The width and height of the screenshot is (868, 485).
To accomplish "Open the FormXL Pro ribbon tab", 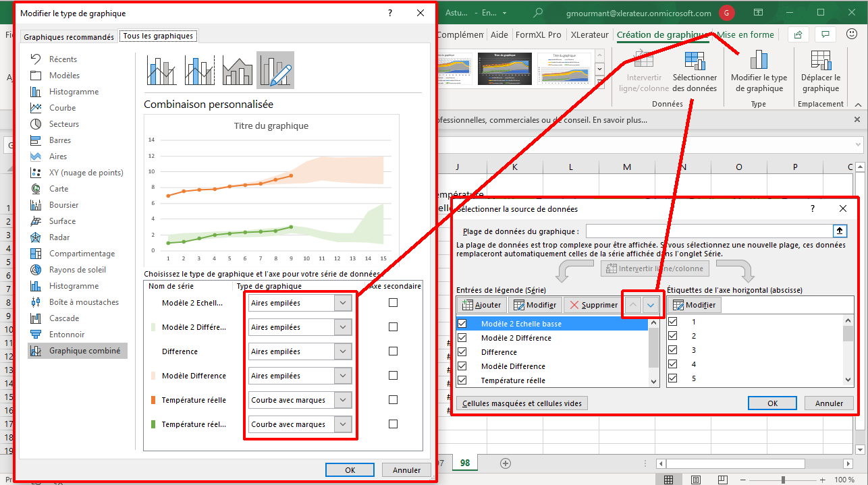I will click(539, 35).
